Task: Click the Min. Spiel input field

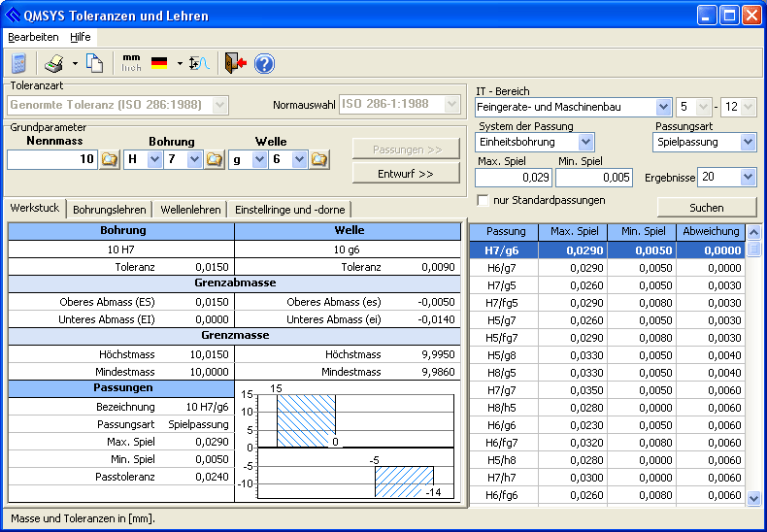Action: coord(594,177)
